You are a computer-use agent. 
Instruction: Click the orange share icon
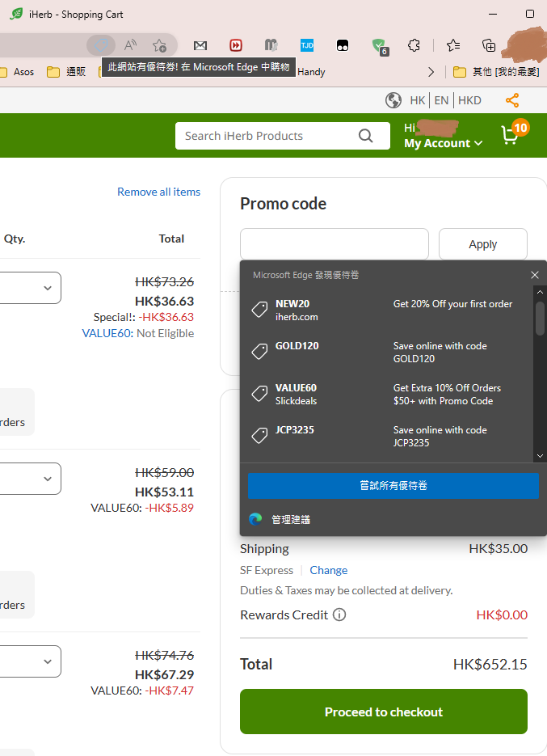point(512,100)
